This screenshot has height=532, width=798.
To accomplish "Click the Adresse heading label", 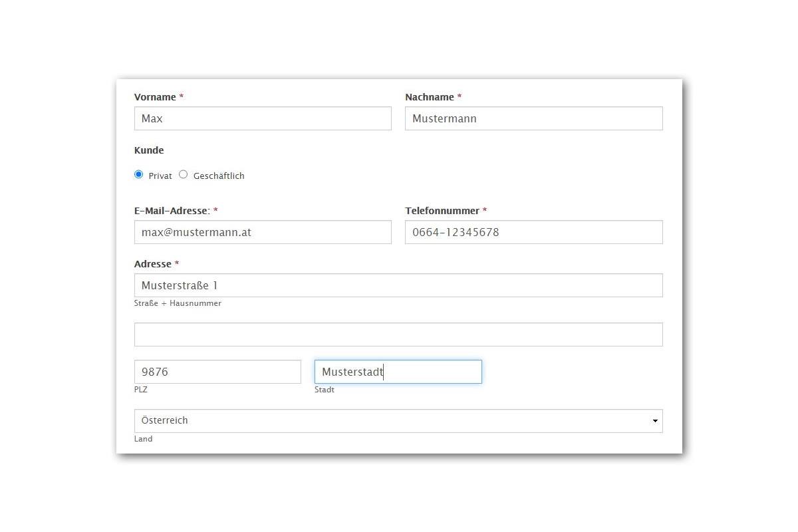I will 152,264.
